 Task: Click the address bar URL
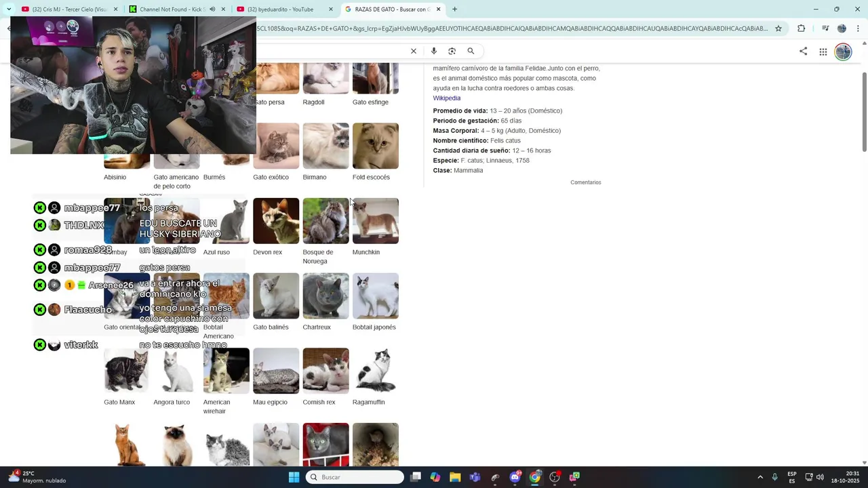(x=512, y=28)
